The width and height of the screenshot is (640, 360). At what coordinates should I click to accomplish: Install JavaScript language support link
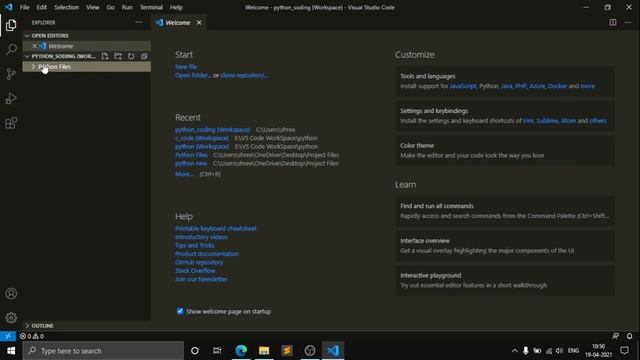[463, 86]
